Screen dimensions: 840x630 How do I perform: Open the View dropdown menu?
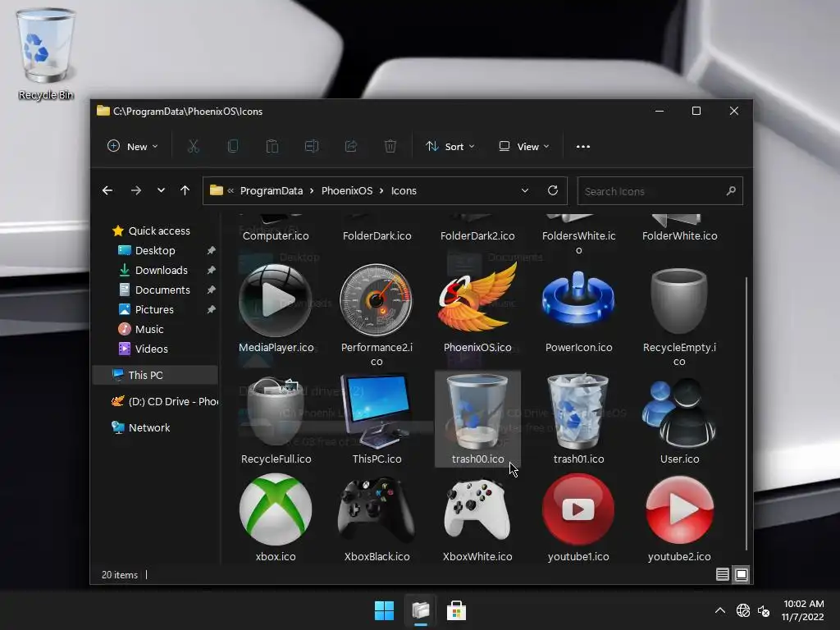point(524,146)
